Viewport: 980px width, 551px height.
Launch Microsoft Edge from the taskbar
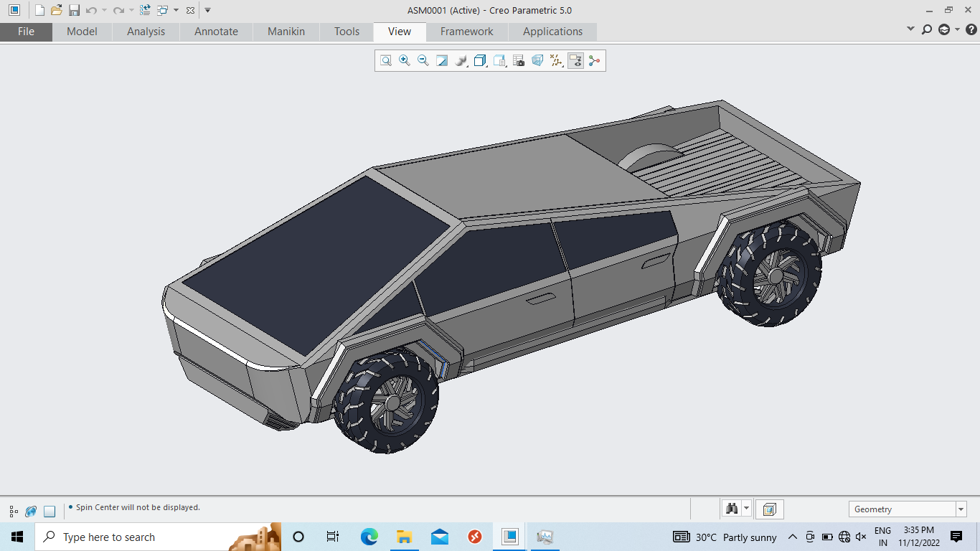(369, 537)
